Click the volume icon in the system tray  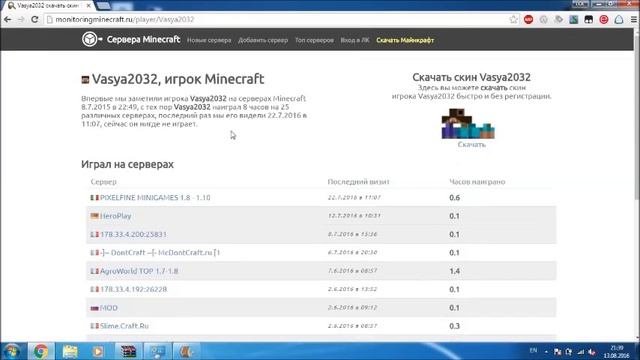tap(592, 352)
